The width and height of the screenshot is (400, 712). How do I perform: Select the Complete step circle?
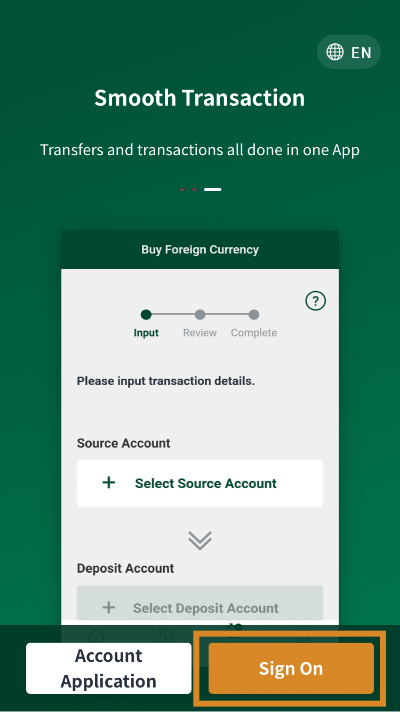click(x=254, y=315)
